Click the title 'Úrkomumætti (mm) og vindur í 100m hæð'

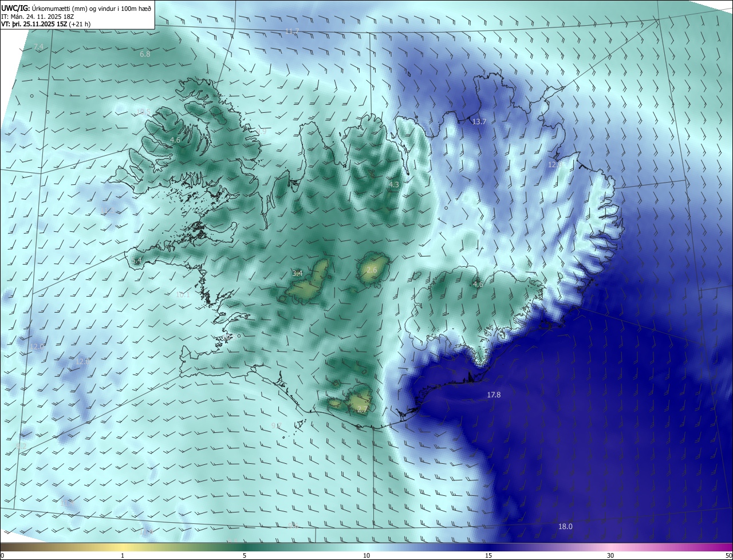90,8
